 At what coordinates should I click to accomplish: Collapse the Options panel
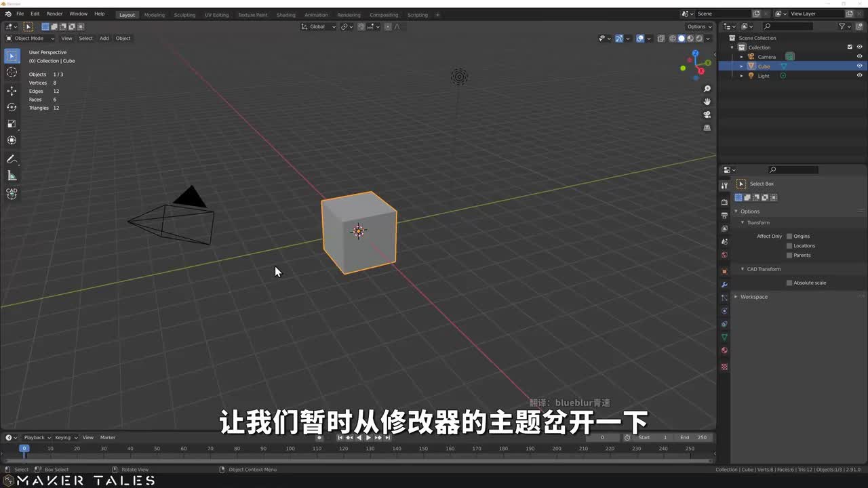736,211
